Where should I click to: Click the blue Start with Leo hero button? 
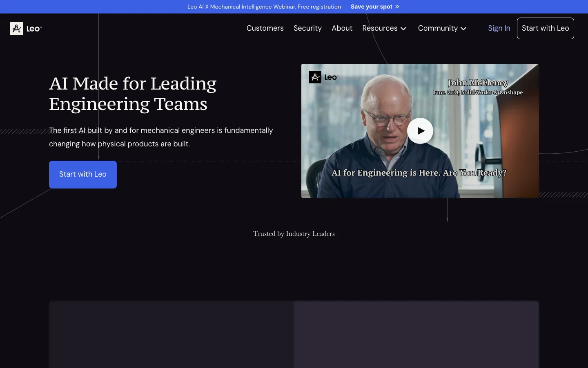point(83,175)
